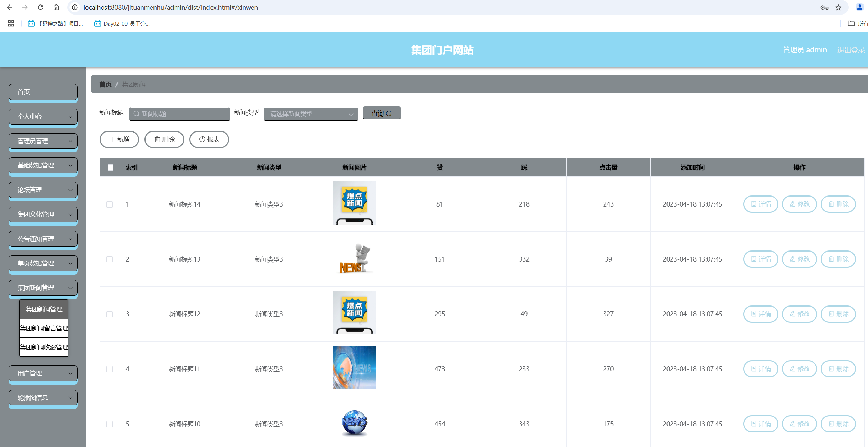
Task: Click the 修改 button for 新闻标题14
Action: [799, 204]
